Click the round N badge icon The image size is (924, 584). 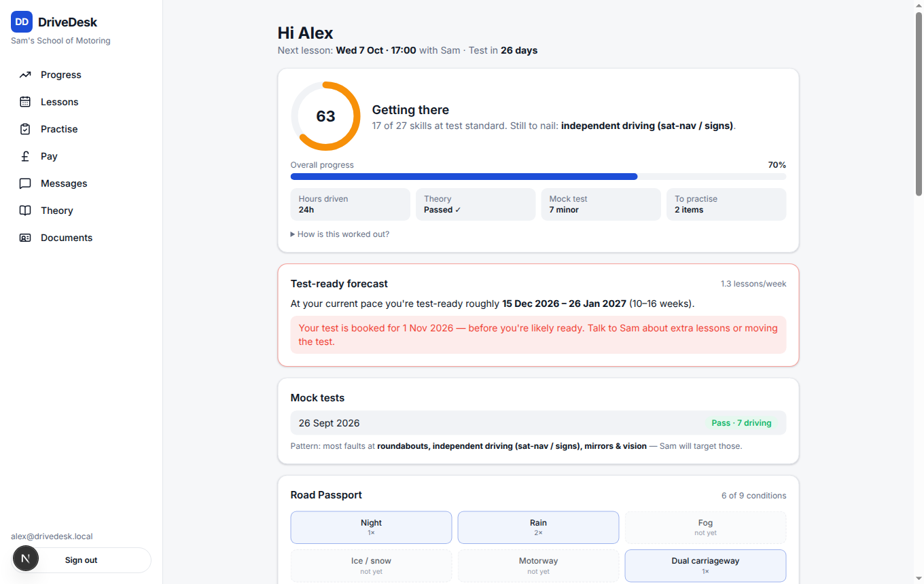tap(26, 559)
